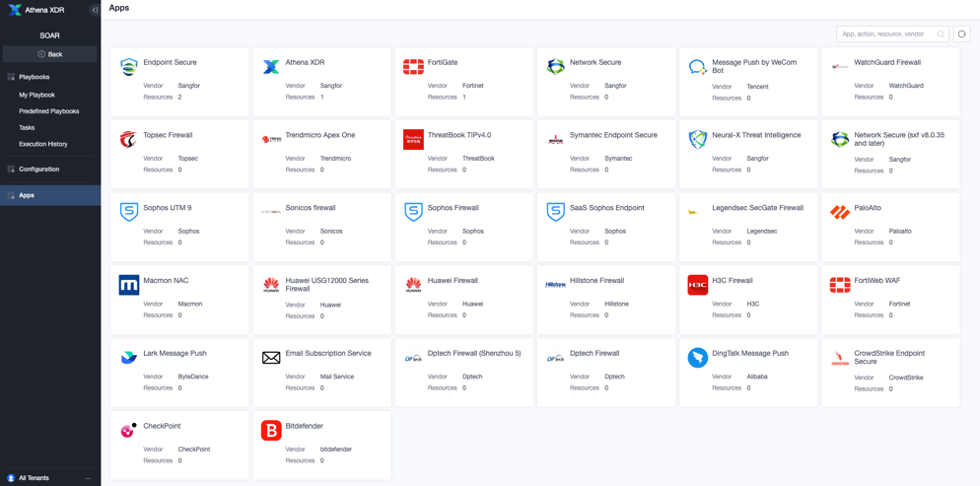
Task: Click the Email Subscription Service envelope icon
Action: pyautogui.click(x=270, y=358)
